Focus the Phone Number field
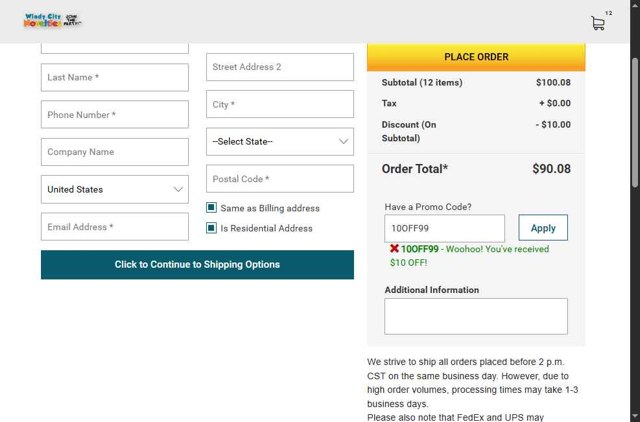The height and width of the screenshot is (422, 640). 115,115
